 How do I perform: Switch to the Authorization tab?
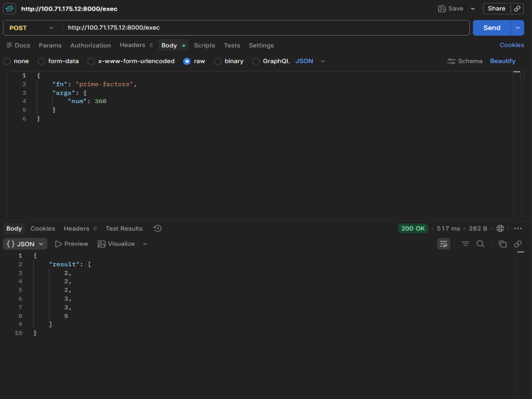(x=90, y=45)
